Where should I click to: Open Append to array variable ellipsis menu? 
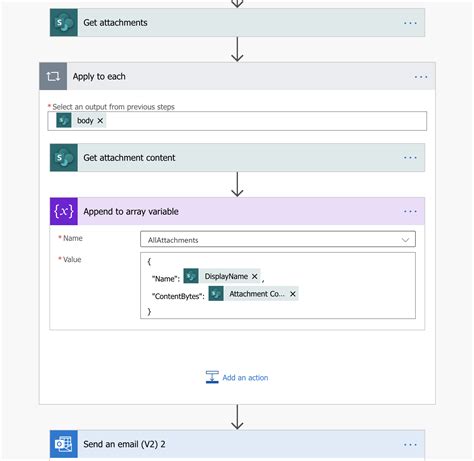[x=410, y=211]
